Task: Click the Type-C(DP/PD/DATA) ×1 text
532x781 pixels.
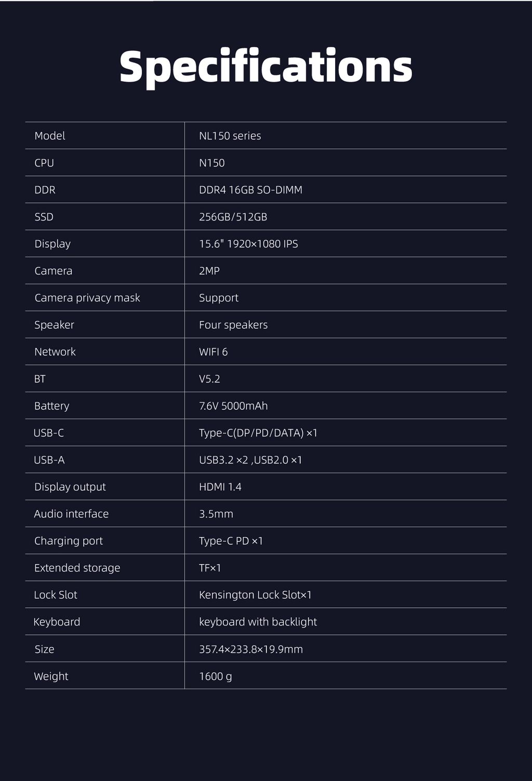Action: coord(258,433)
